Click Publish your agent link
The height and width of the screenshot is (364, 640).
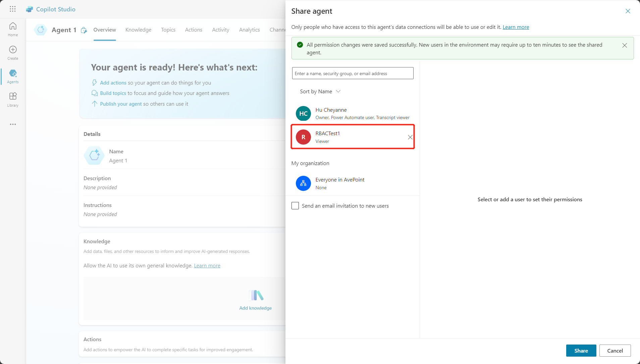121,104
